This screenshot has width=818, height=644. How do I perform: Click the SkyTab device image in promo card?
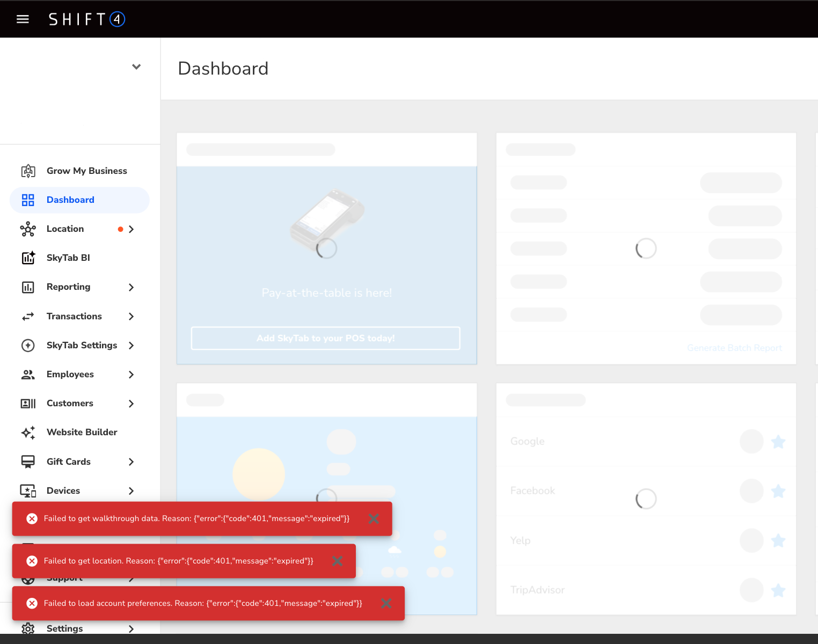[327, 220]
